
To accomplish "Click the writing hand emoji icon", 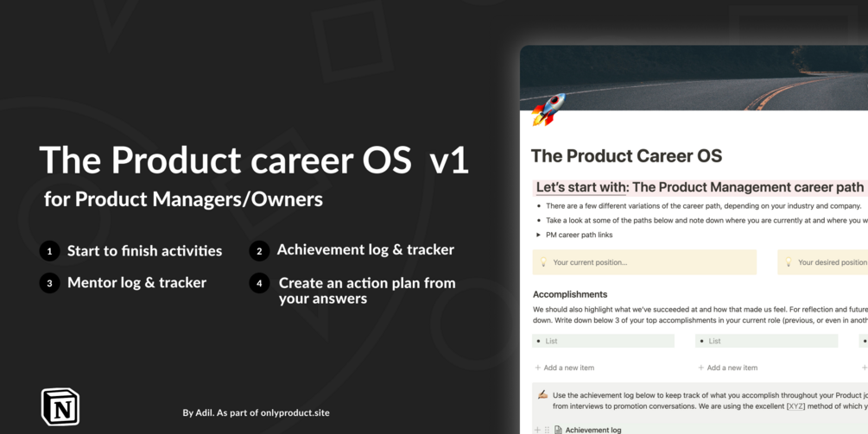I will pyautogui.click(x=542, y=394).
